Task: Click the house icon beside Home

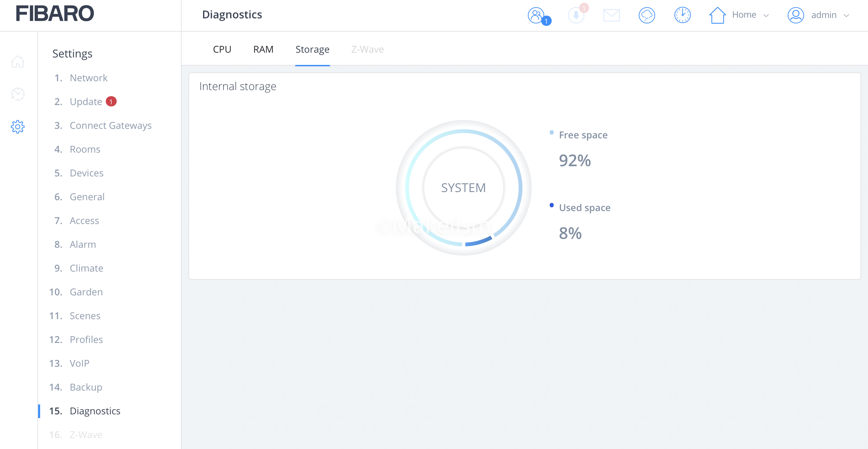Action: click(x=717, y=15)
